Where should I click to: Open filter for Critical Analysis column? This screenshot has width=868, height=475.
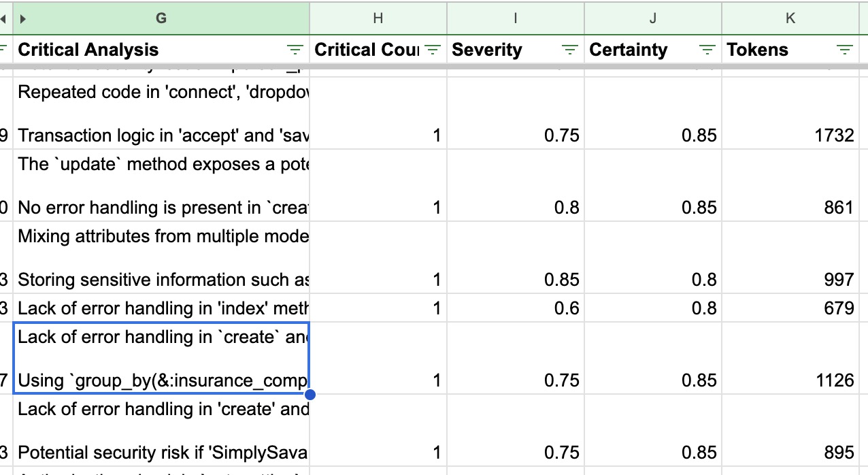[295, 50]
